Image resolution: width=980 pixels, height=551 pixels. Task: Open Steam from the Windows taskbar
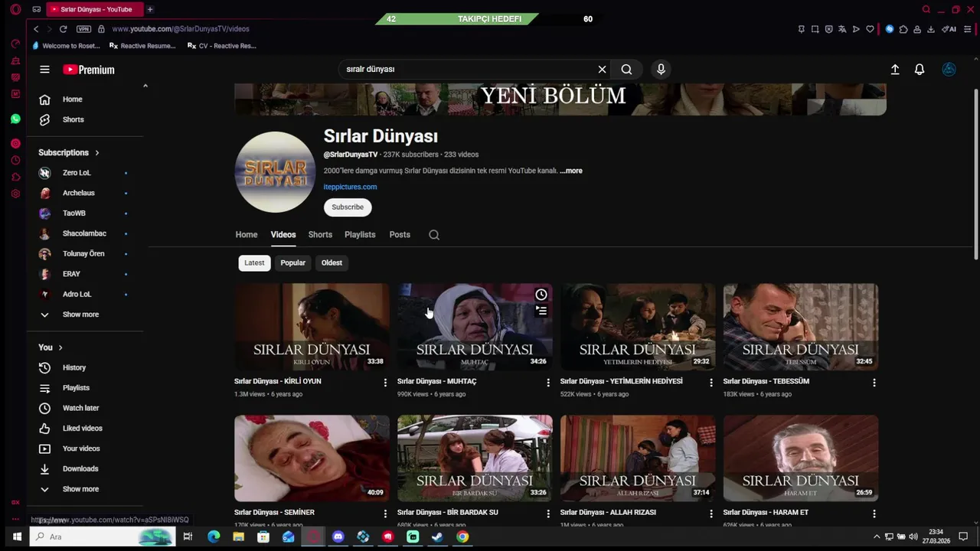pyautogui.click(x=437, y=537)
